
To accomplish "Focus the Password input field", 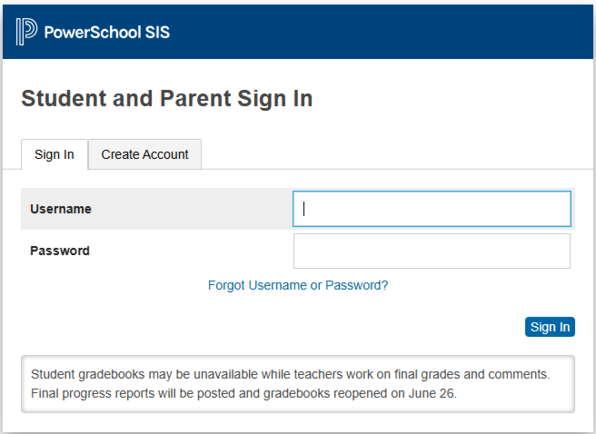I will (432, 251).
